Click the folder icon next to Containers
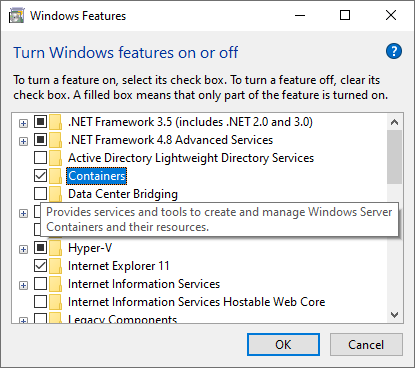415x368 pixels. [x=55, y=176]
